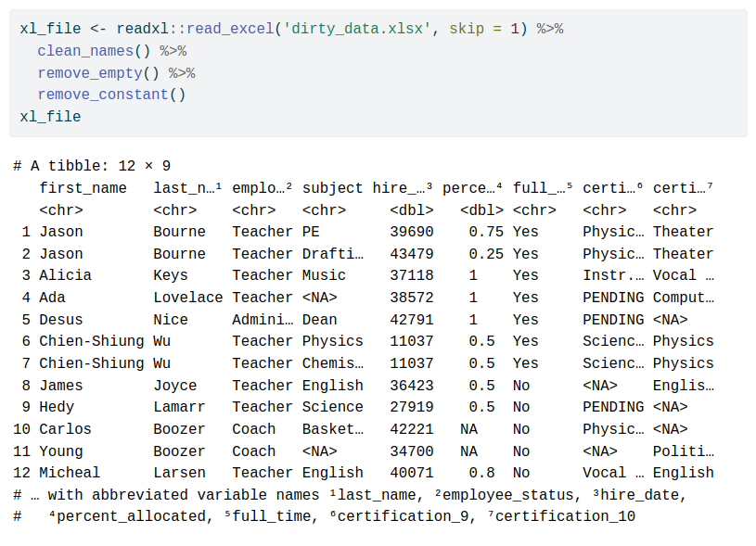This screenshot has height=546, width=756.
Task: Click the percent value 0.8
Action: pos(481,473)
